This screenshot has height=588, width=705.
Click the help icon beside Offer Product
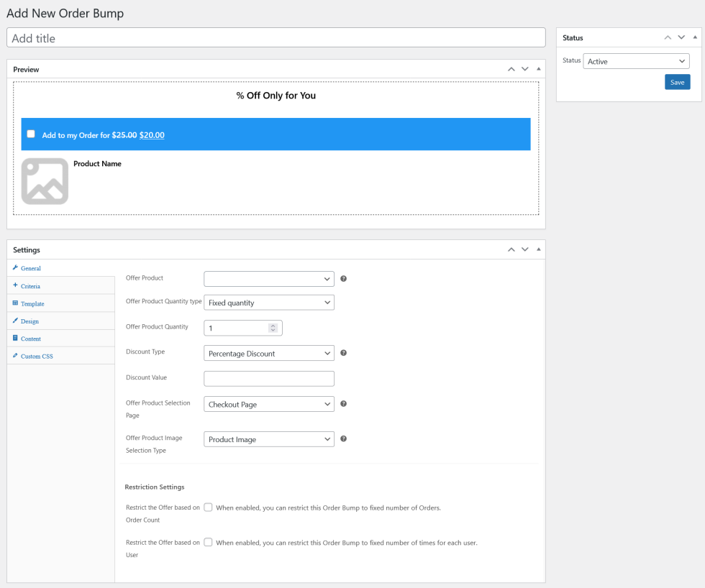[x=343, y=279]
